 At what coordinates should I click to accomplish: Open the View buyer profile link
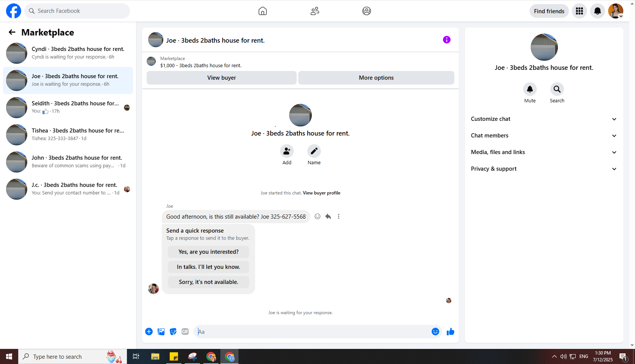pyautogui.click(x=321, y=193)
